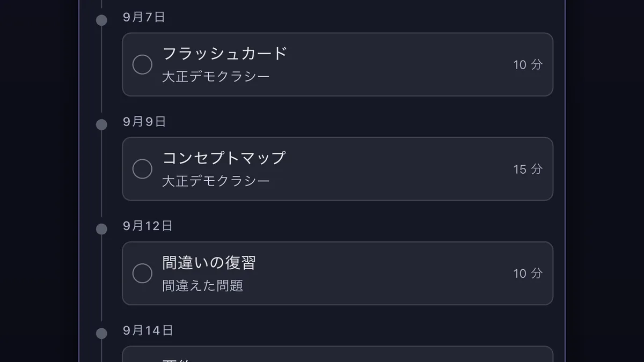Click the 9月9日 date heading

[144, 122]
